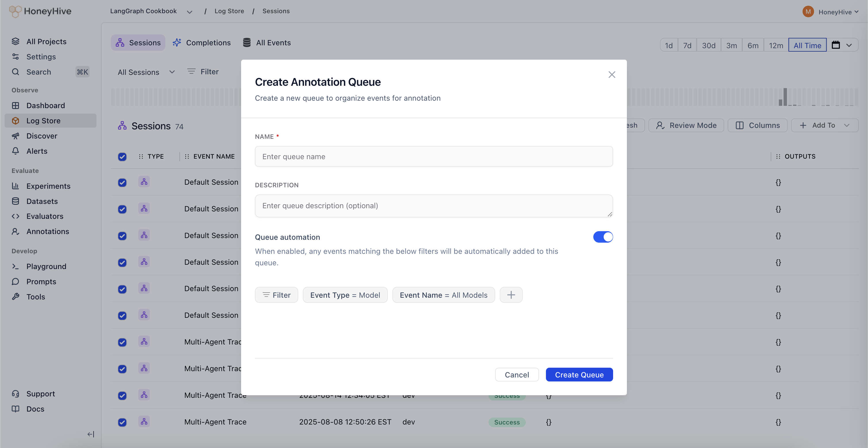Screen dimensions: 868x448
Task: Collapse the sidebar using arrow icon
Action: click(90, 434)
